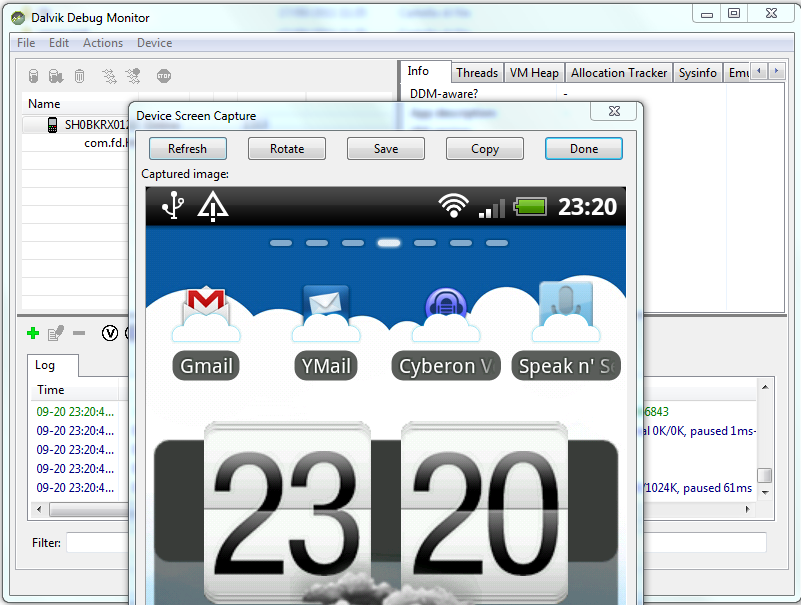The height and width of the screenshot is (605, 801).
Task: Maximize the Dalvik Debug Monitor window
Action: click(734, 14)
